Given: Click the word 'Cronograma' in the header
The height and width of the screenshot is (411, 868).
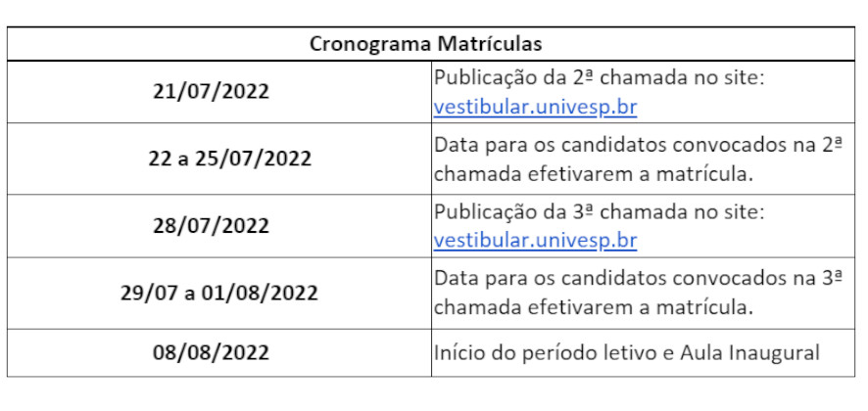Looking at the screenshot, I should point(369,44).
